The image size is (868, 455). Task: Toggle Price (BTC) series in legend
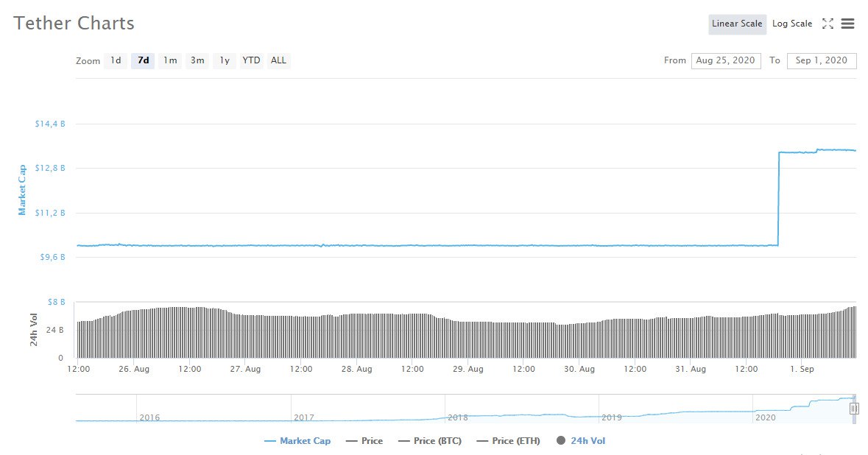429,441
